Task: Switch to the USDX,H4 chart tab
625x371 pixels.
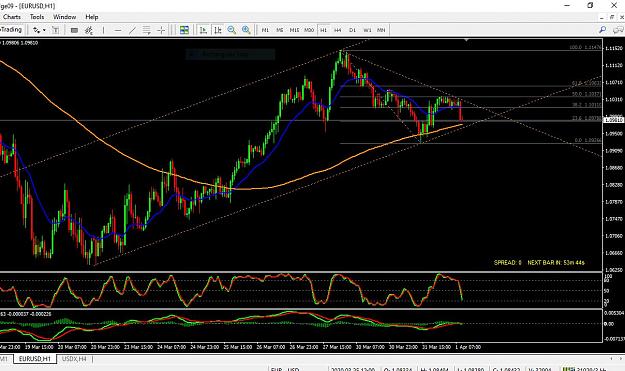Action: (x=74, y=359)
